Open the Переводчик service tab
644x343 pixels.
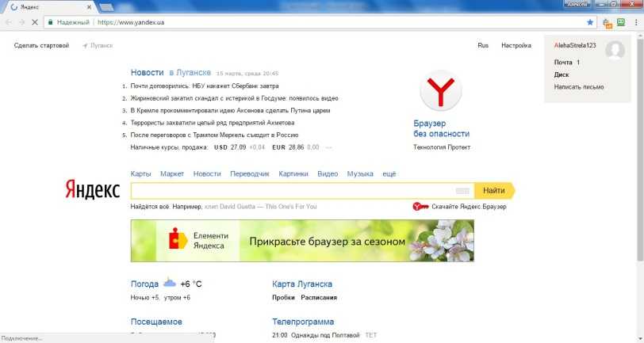250,173
